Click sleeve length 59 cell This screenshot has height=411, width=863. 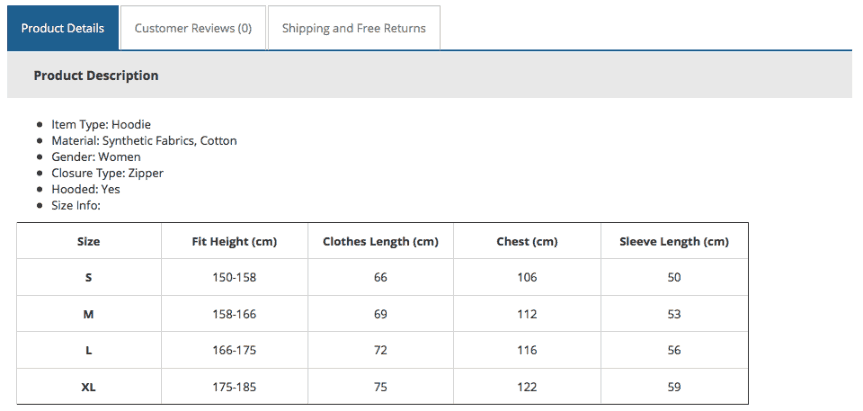674,387
